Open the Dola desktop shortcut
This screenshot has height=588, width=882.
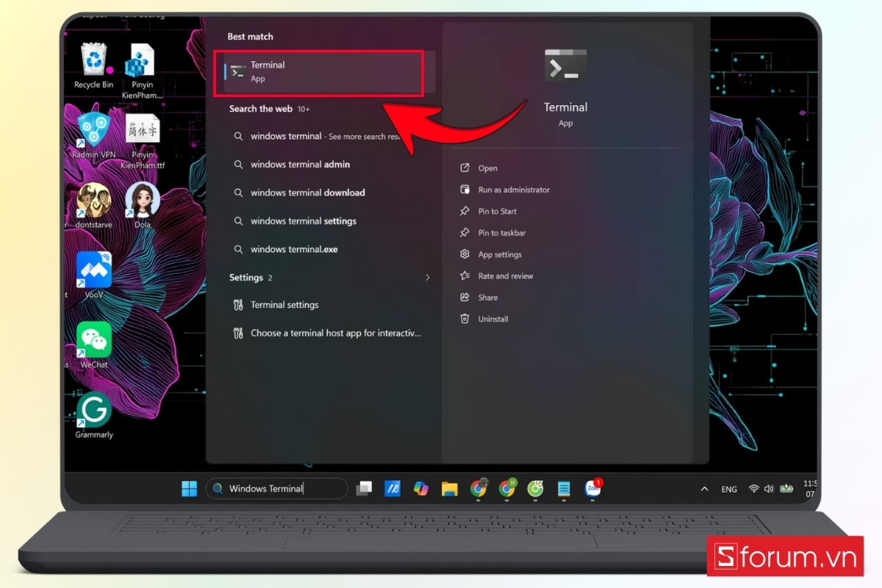click(143, 206)
